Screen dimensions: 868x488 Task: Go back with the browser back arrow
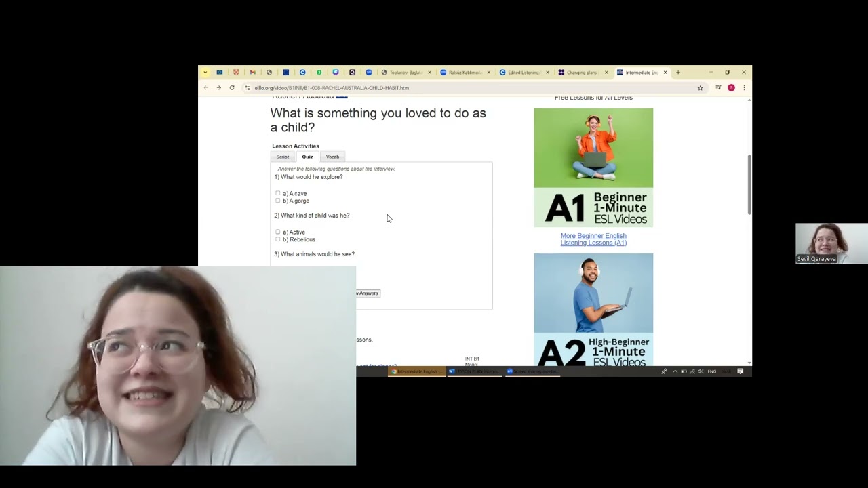tap(205, 88)
